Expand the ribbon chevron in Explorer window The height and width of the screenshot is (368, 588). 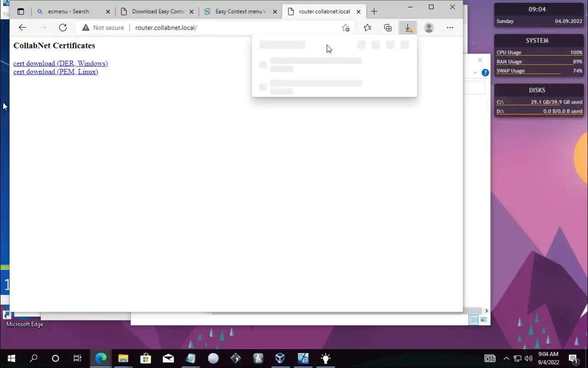475,73
